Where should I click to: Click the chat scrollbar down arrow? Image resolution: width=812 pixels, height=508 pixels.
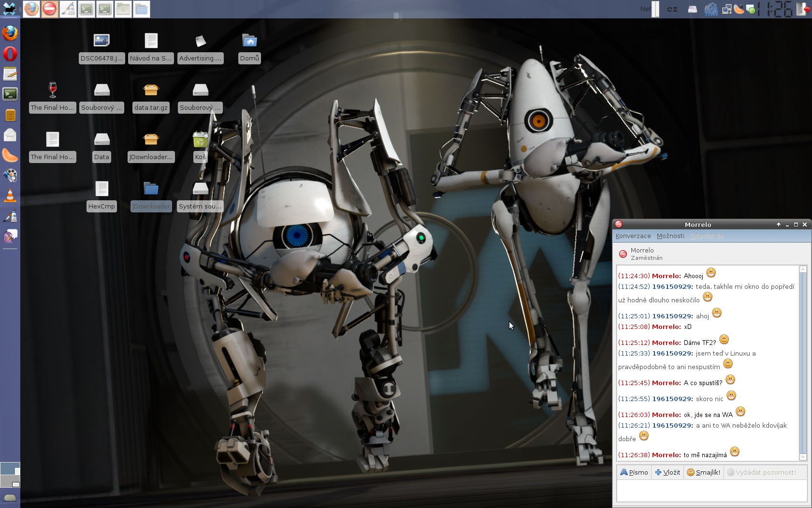(803, 457)
